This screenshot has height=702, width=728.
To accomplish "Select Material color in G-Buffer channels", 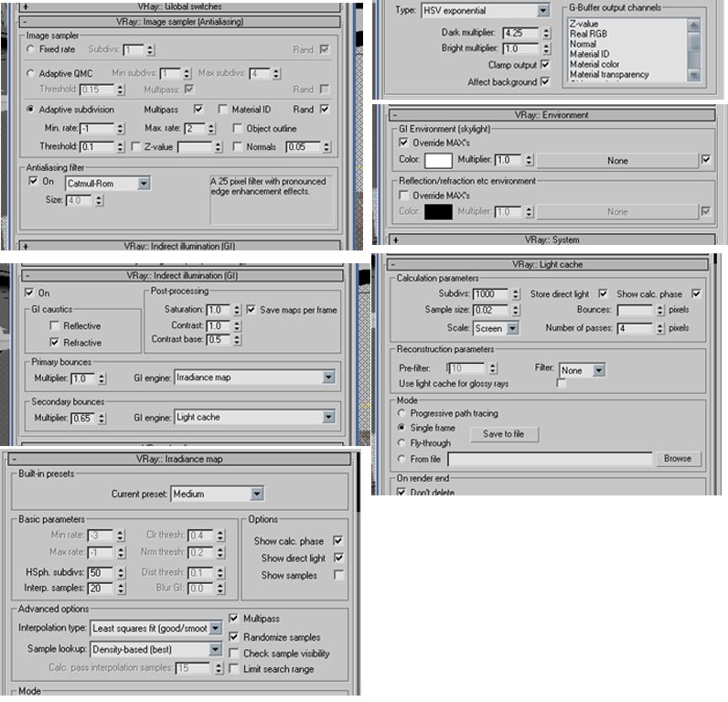I will 594,65.
